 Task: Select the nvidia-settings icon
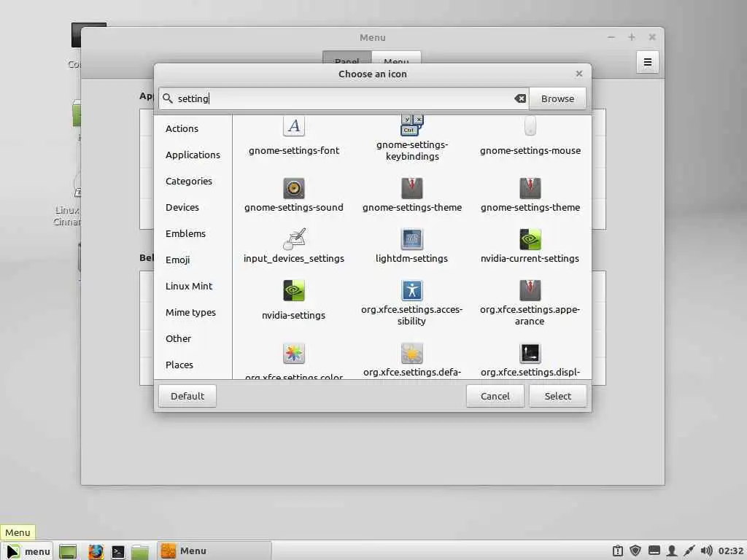[294, 290]
